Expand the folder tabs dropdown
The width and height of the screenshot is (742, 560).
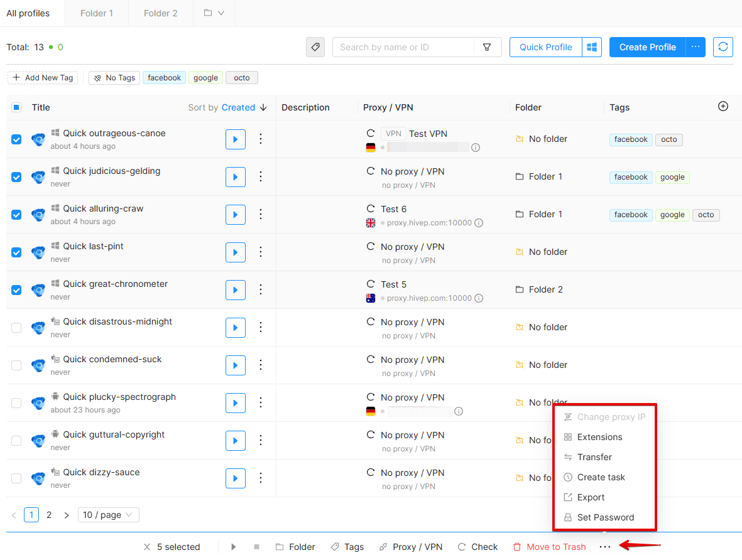click(x=214, y=13)
